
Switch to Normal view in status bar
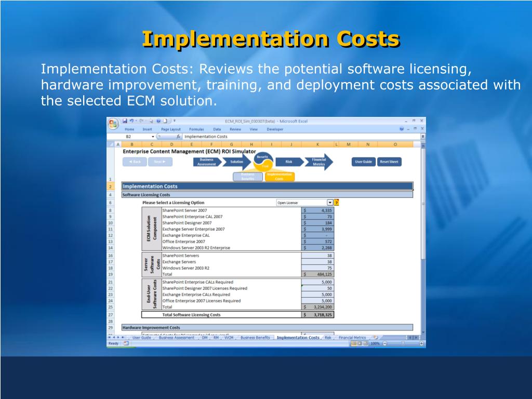353,343
